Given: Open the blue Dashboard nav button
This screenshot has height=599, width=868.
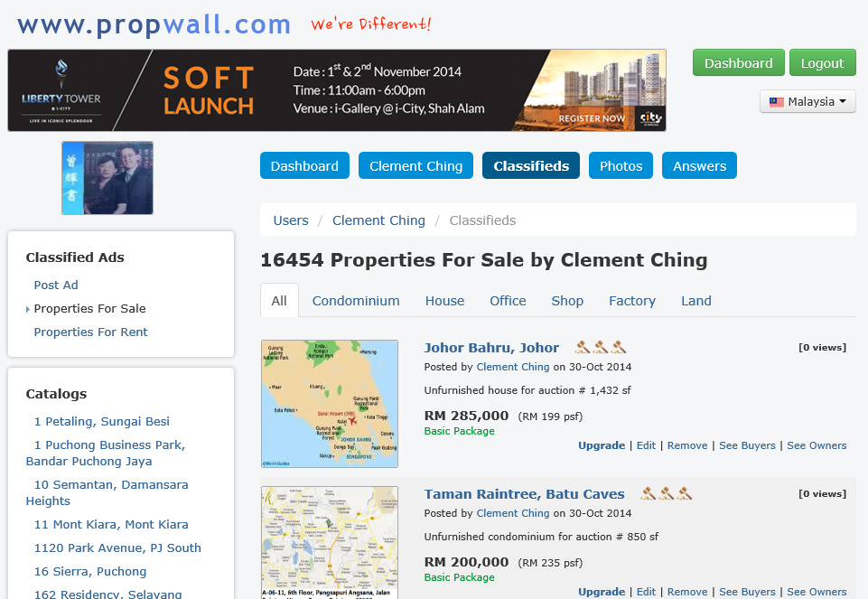Looking at the screenshot, I should coord(304,165).
